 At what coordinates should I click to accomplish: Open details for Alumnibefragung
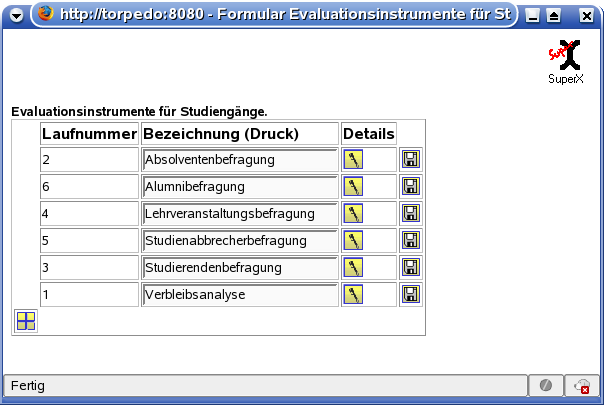pyautogui.click(x=353, y=186)
